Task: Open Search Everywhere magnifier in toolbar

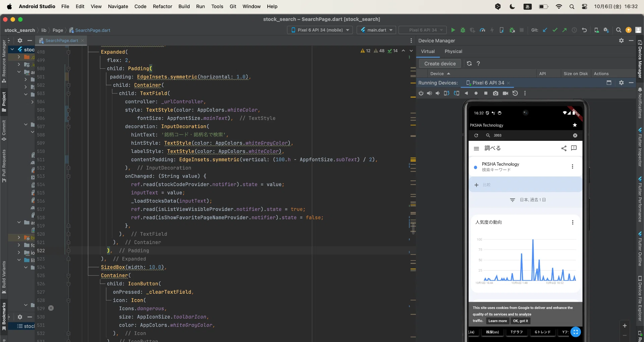Action: tap(619, 30)
